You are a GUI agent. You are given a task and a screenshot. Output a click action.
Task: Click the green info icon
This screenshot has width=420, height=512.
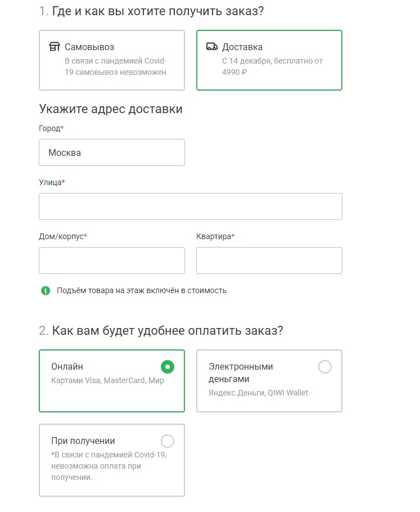pos(46,290)
